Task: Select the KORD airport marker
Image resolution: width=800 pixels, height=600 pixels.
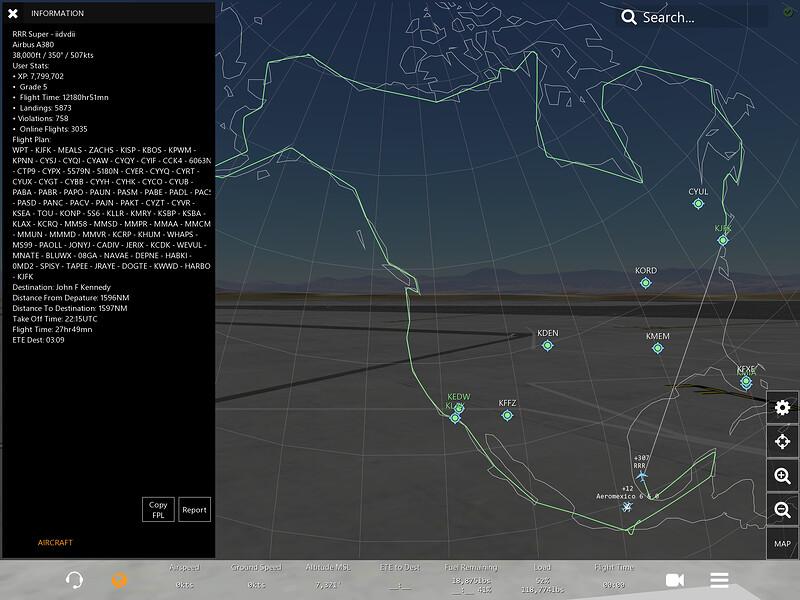Action: tap(645, 282)
